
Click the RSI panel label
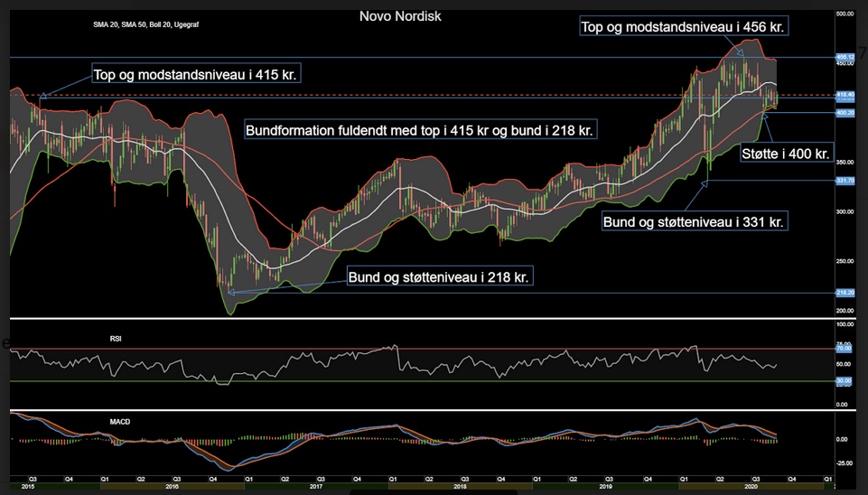click(116, 339)
